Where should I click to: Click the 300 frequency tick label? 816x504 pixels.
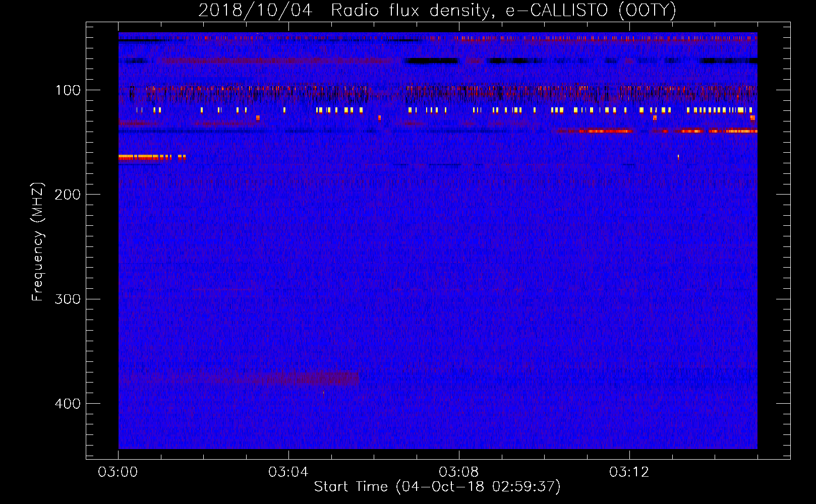pos(68,299)
